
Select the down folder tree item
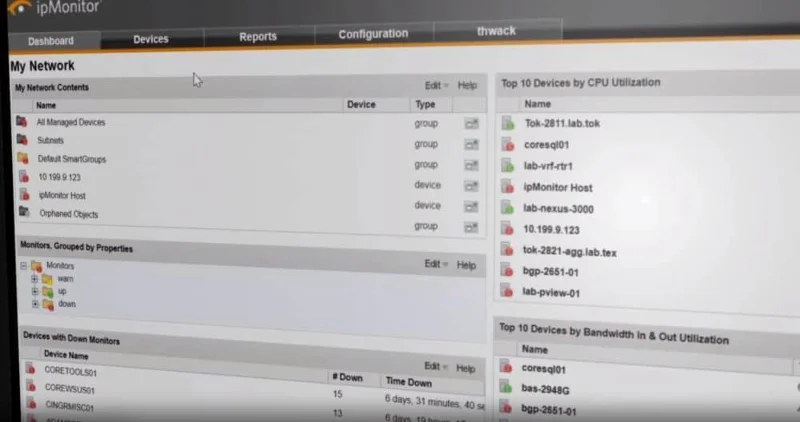click(67, 304)
